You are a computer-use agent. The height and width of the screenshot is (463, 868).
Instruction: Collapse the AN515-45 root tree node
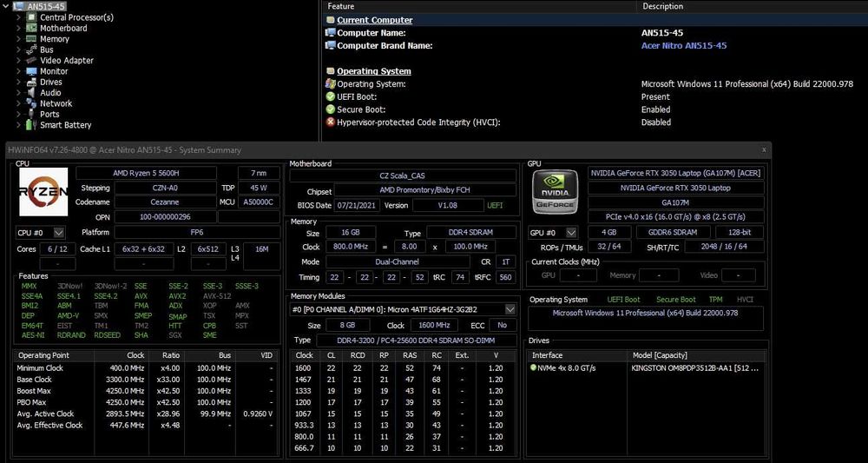[7, 6]
